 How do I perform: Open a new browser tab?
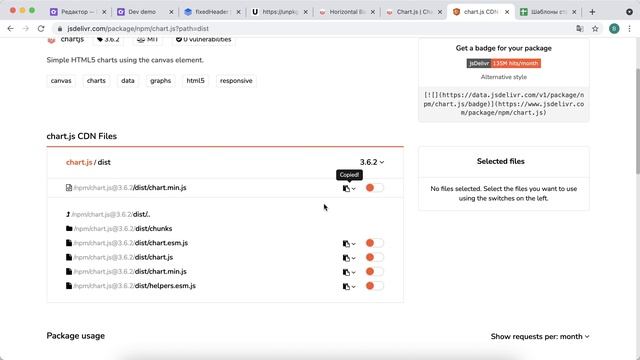[x=592, y=12]
